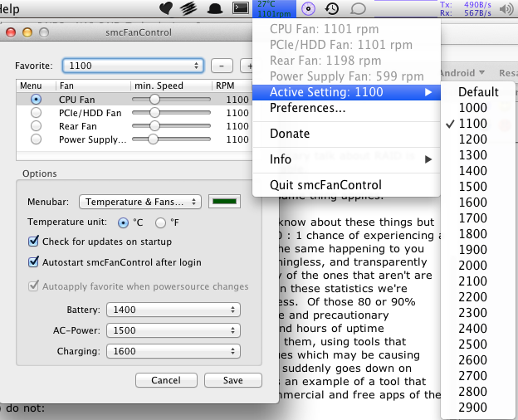Open the Android dropdown in background window
The width and height of the screenshot is (518, 420).
(x=462, y=73)
